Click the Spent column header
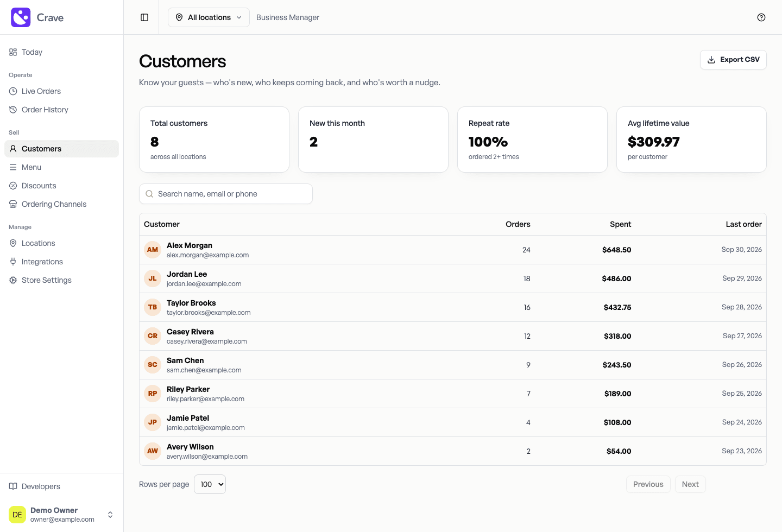 pyautogui.click(x=620, y=224)
